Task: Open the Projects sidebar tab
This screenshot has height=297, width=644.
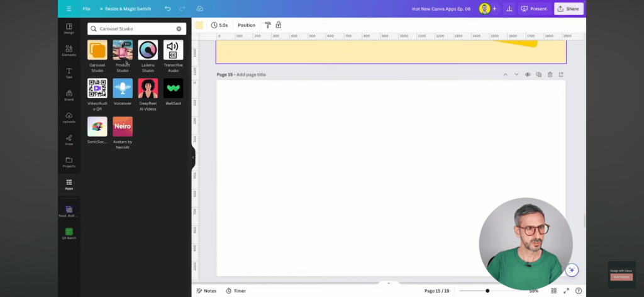Action: pos(69,163)
